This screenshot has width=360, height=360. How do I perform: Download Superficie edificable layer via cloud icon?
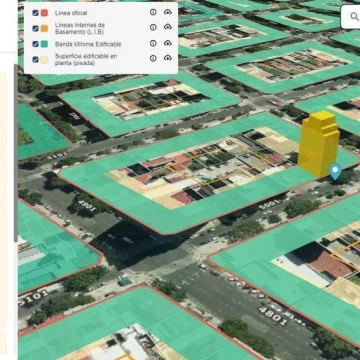point(168,58)
